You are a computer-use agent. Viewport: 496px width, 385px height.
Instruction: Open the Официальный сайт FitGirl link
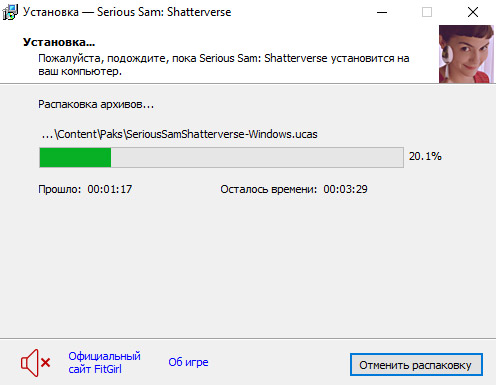(x=104, y=363)
